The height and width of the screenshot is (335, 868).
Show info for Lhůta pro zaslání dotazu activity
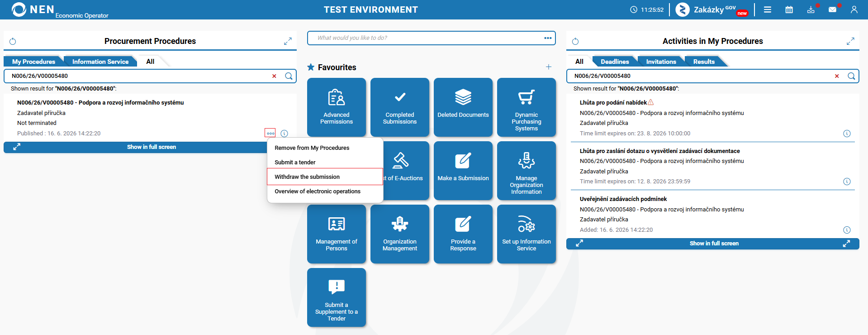(x=847, y=182)
